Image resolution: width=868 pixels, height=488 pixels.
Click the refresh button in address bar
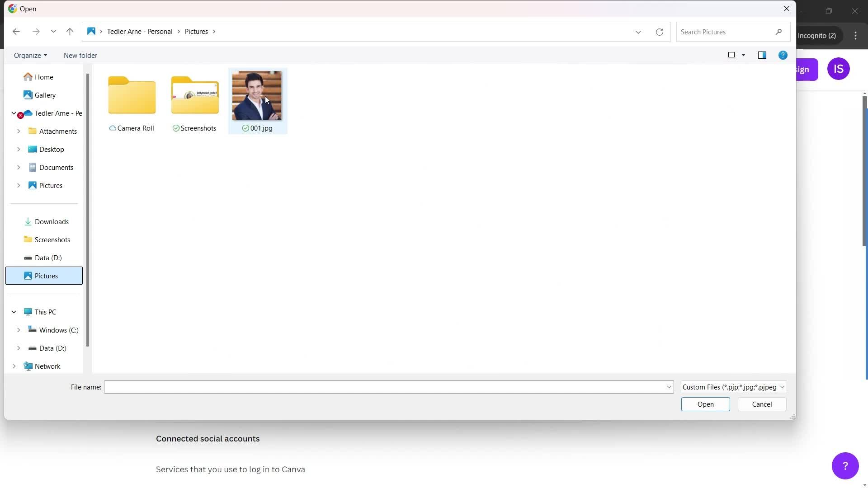(659, 32)
